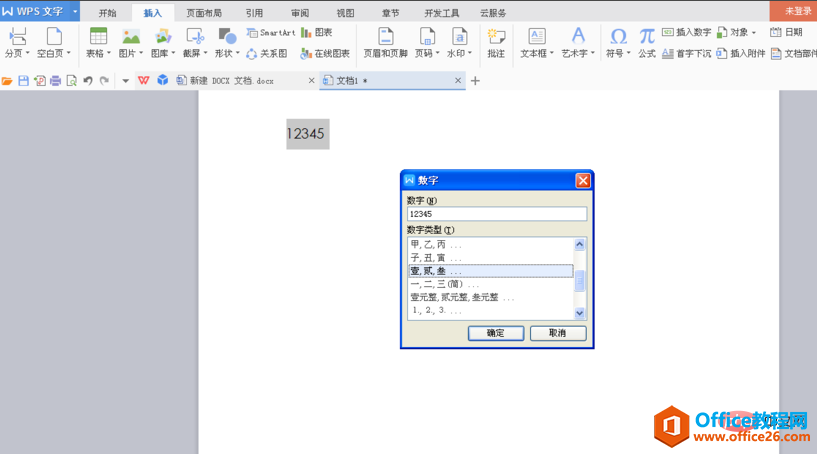Insert SmartArt graphic

(x=271, y=33)
